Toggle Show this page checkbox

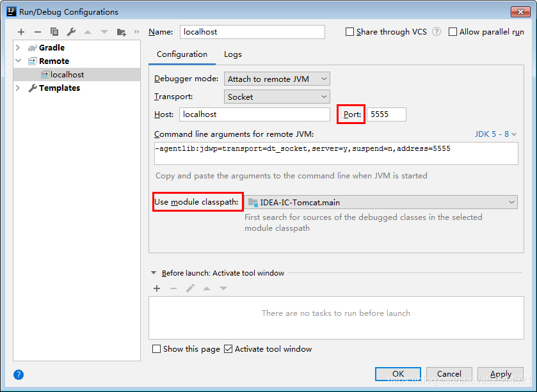tap(156, 349)
